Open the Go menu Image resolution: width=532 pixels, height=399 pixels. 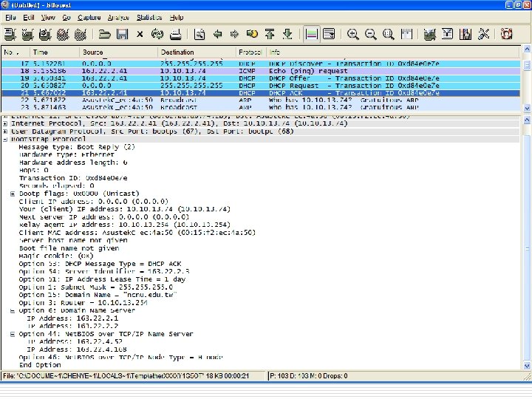(66, 17)
